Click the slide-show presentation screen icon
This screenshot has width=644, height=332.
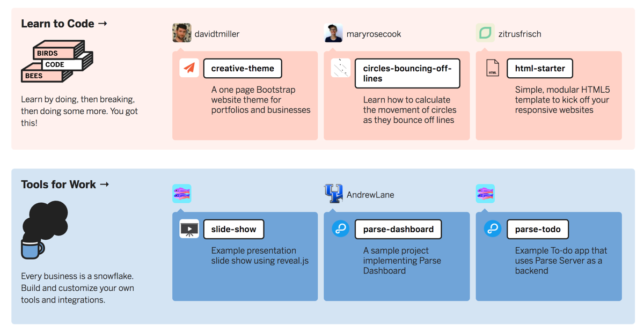tap(189, 229)
